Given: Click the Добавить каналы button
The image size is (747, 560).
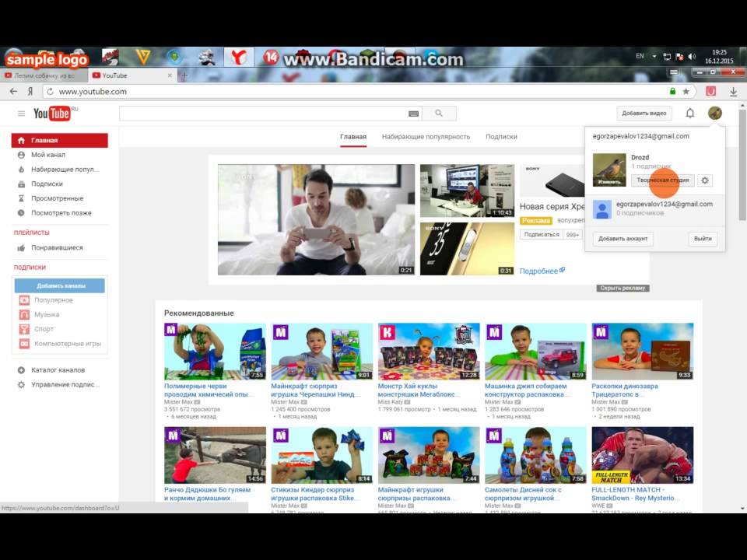Looking at the screenshot, I should coord(60,285).
